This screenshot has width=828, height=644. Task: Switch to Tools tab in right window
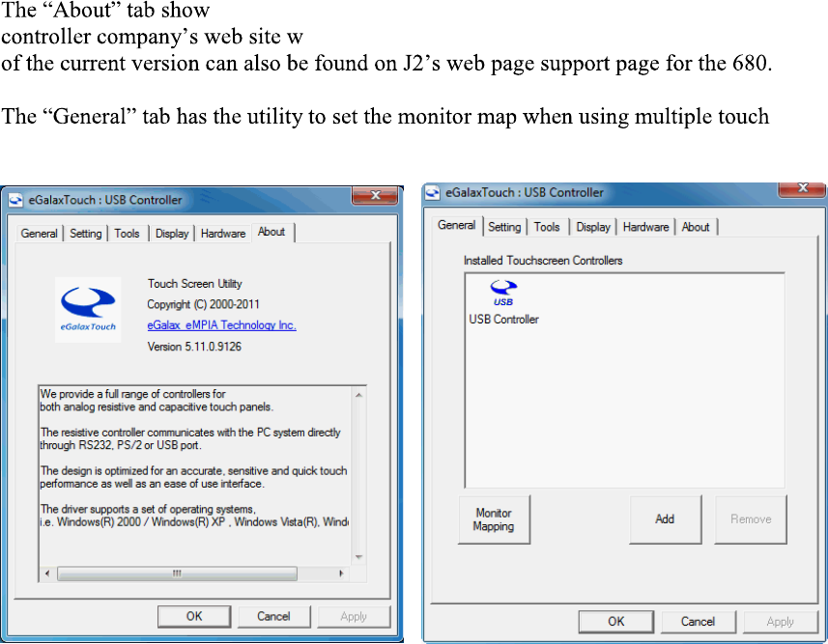[547, 227]
